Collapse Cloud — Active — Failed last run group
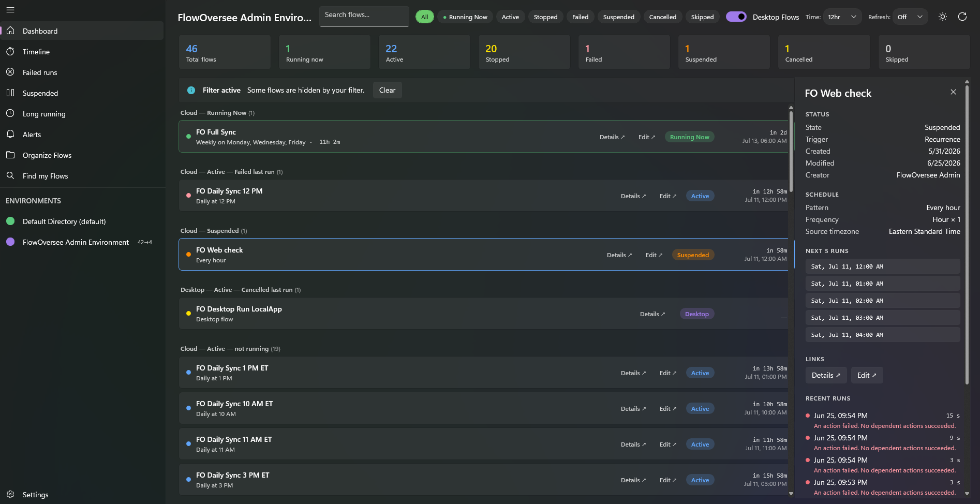980x504 pixels. pyautogui.click(x=231, y=172)
